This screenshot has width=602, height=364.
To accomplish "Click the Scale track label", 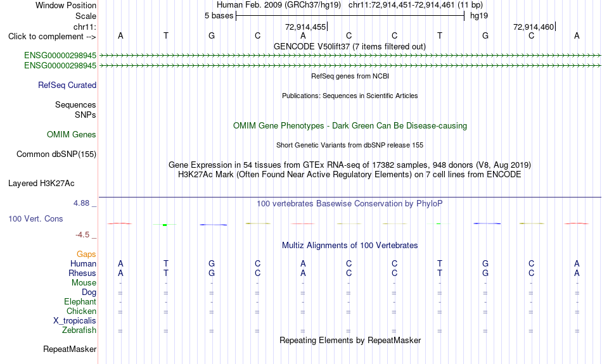I will [86, 16].
